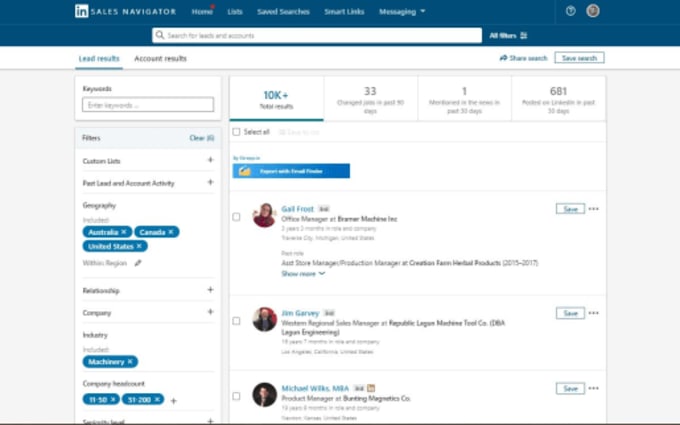Filter by 681 posted on LinkedIn
The height and width of the screenshot is (425, 680).
558,99
